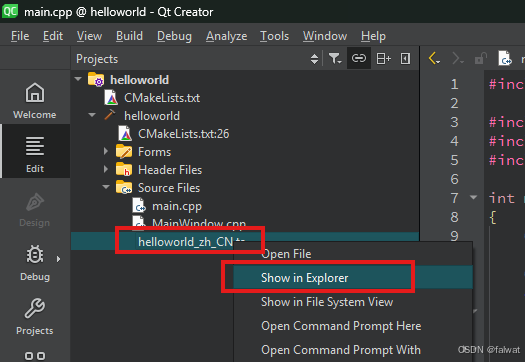Choose Open Command Prompt With
This screenshot has width=525, height=362.
[353, 350]
